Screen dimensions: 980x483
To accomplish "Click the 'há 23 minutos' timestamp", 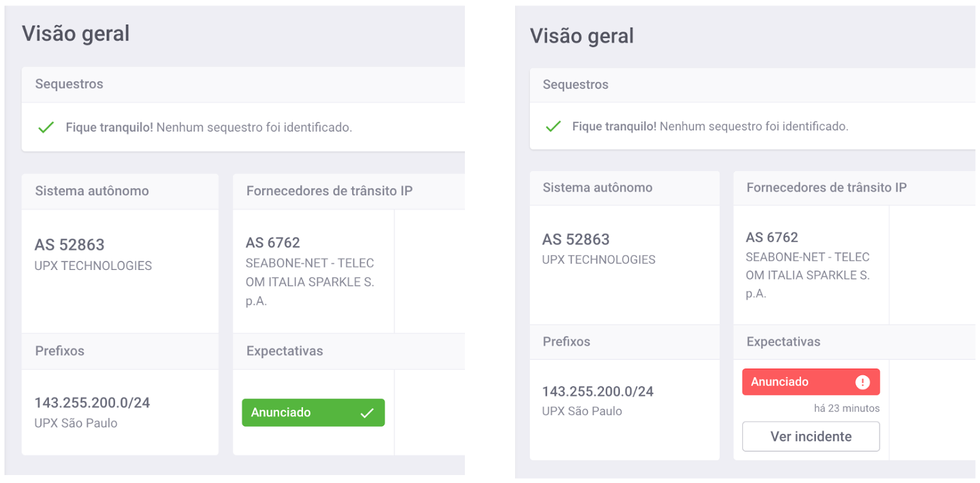I will coord(846,408).
